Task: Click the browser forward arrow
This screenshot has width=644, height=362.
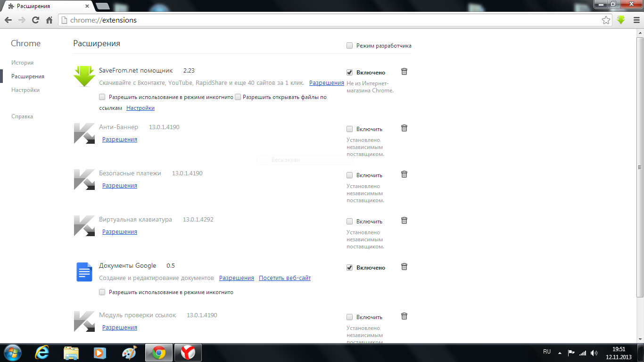Action: click(x=22, y=20)
